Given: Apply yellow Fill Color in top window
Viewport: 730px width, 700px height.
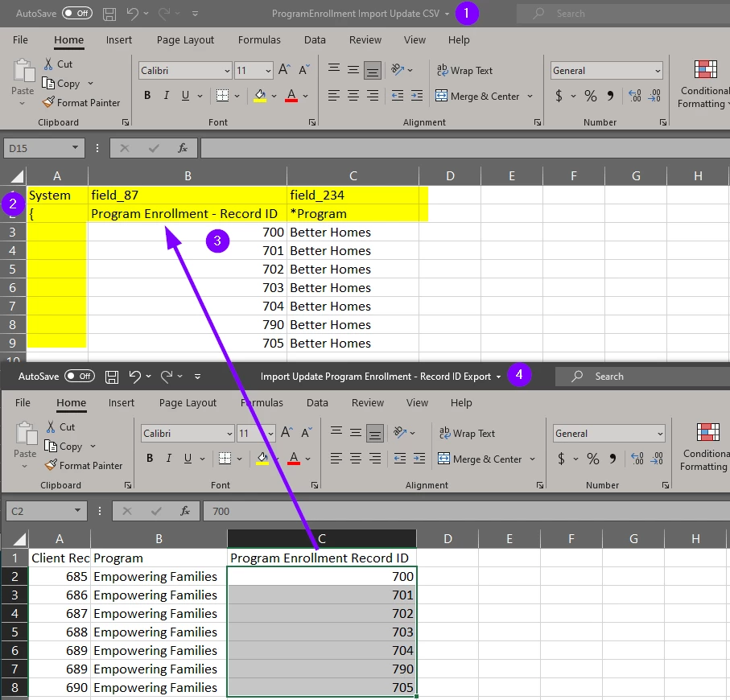Looking at the screenshot, I should pyautogui.click(x=260, y=96).
